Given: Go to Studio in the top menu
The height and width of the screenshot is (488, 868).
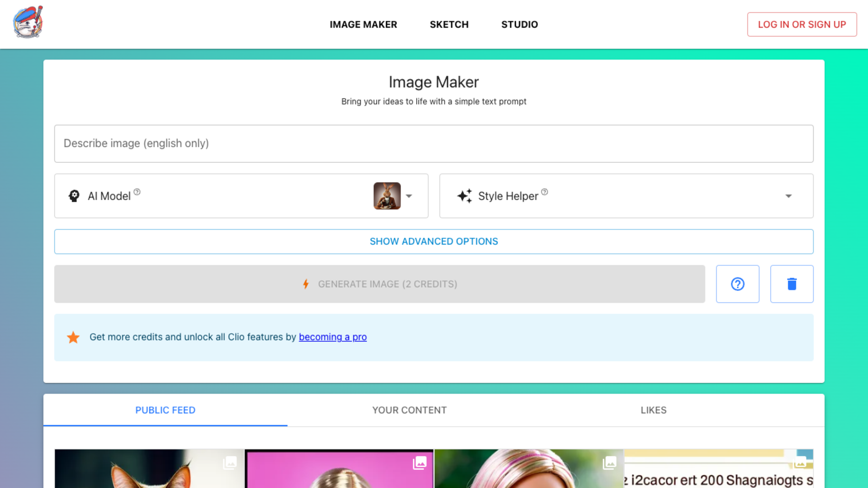Looking at the screenshot, I should [519, 24].
